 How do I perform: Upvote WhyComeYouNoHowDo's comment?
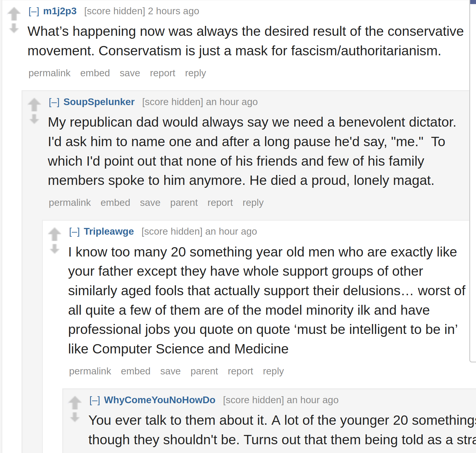point(75,403)
